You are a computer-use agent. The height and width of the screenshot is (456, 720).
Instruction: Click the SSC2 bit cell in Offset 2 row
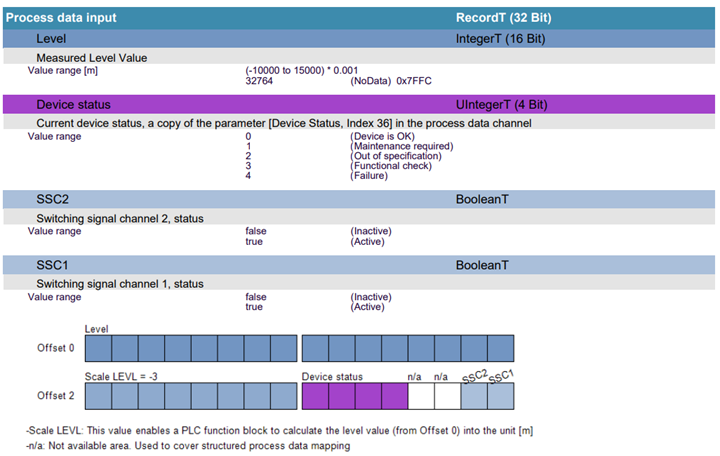[x=474, y=397]
